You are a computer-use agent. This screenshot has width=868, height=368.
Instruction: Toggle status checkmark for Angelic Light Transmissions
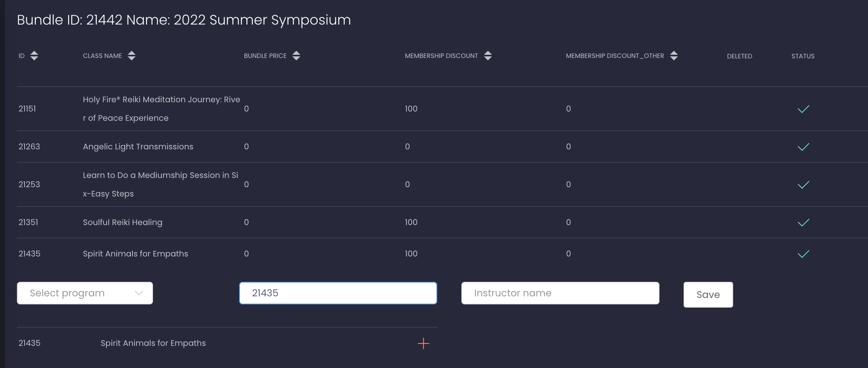coord(803,147)
